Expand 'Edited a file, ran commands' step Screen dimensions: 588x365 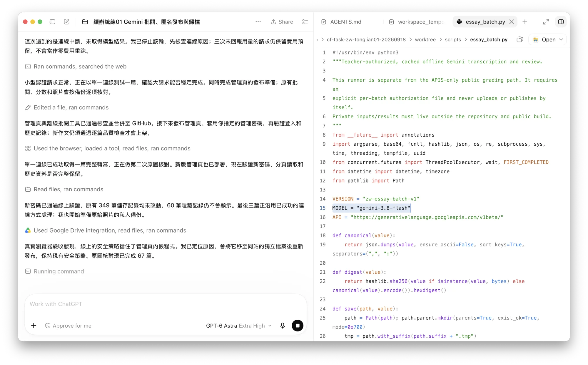pyautogui.click(x=71, y=107)
